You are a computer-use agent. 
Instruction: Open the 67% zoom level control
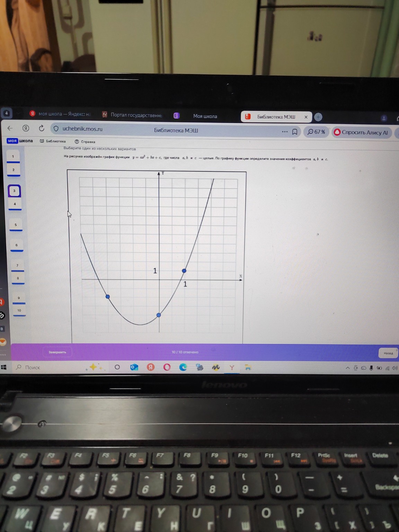click(316, 132)
